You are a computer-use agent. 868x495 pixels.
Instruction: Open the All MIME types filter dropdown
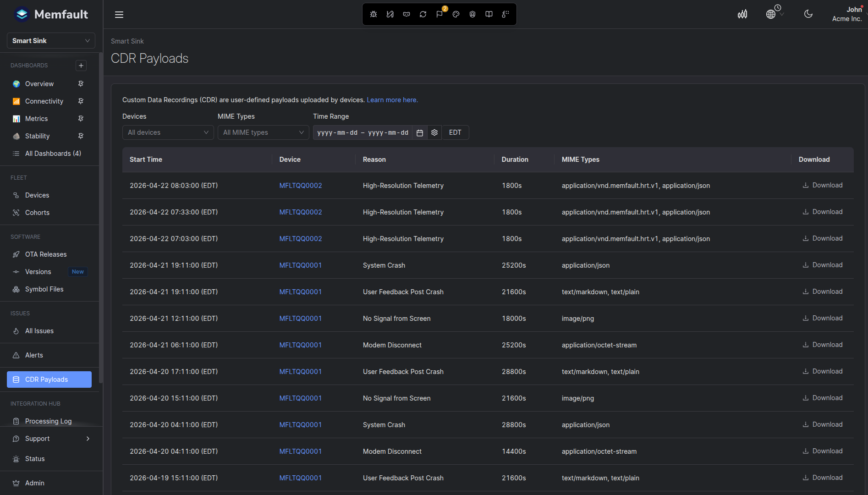(x=263, y=132)
